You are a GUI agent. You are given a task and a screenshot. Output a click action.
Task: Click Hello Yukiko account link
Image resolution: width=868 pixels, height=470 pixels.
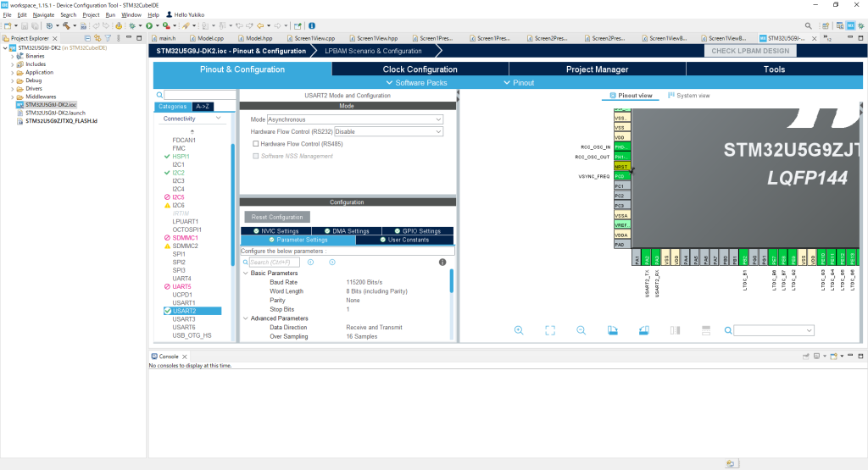[185, 15]
